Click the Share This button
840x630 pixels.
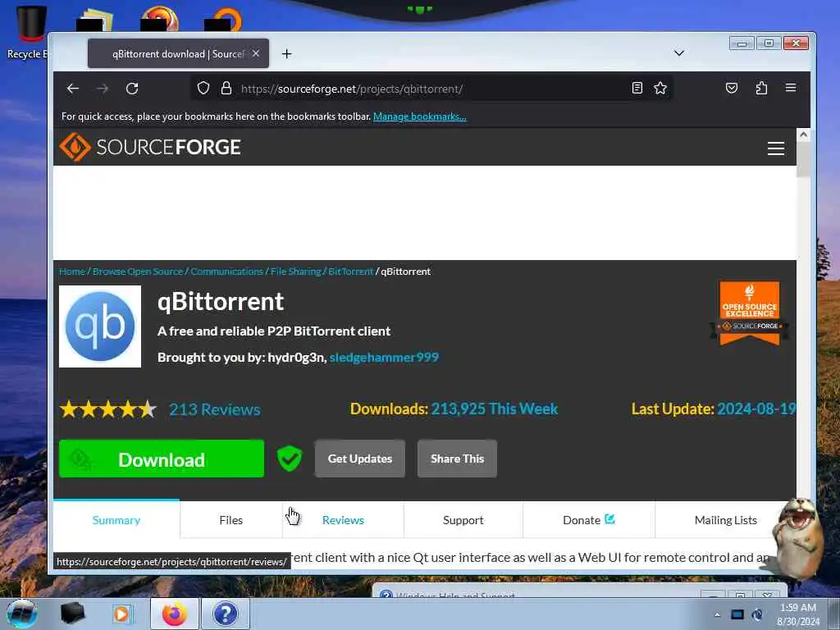[x=457, y=459]
